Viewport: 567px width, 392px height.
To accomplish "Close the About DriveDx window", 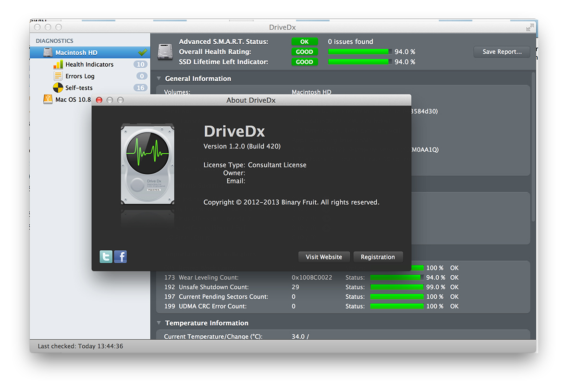I will [99, 100].
